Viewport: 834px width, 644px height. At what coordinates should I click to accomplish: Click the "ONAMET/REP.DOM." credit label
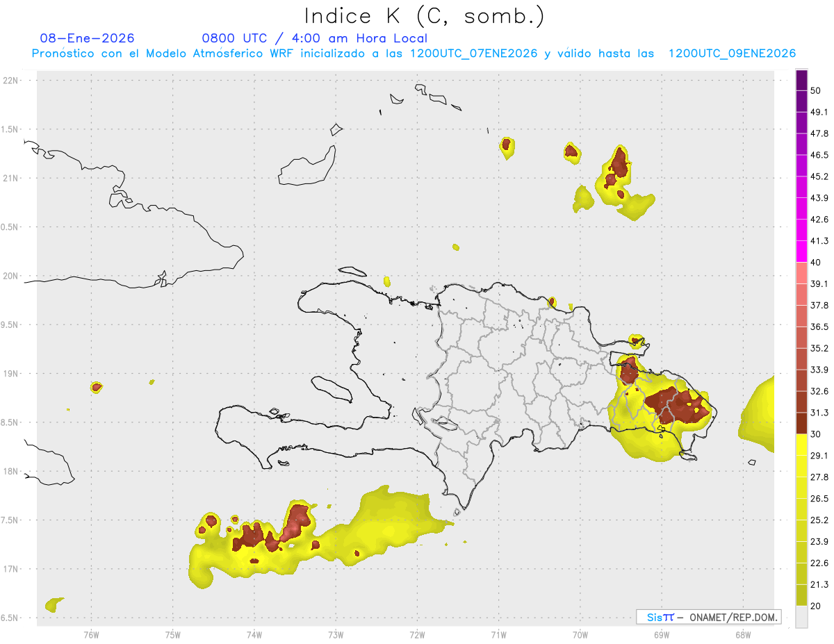pos(733,617)
